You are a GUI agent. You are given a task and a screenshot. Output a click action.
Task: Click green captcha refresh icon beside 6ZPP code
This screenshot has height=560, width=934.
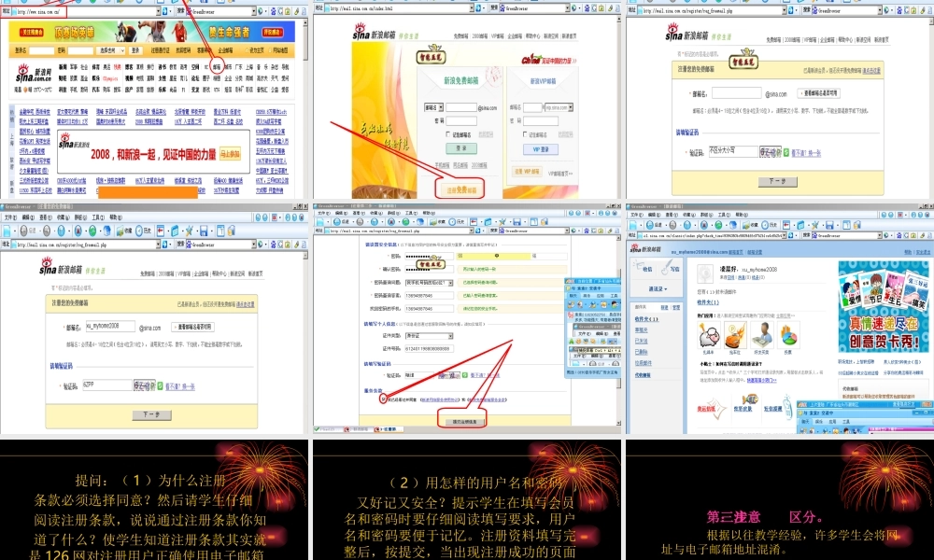160,386
